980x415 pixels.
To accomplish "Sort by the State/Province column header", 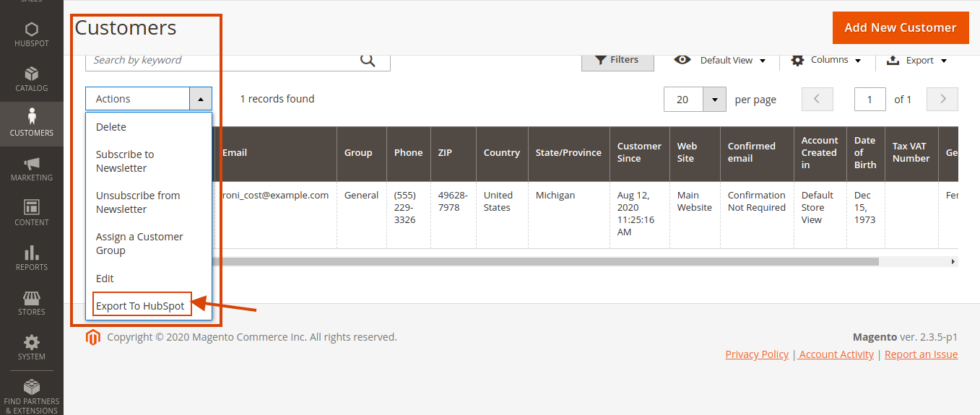I will click(x=569, y=153).
